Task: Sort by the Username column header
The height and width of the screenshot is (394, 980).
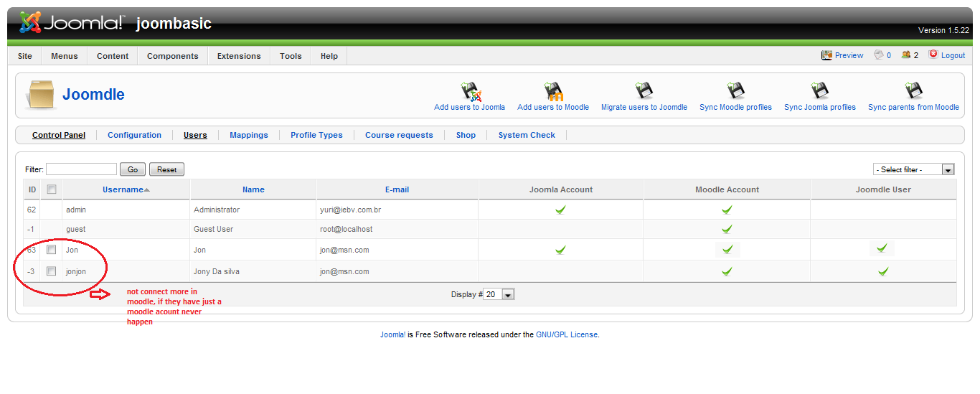Action: [x=123, y=189]
